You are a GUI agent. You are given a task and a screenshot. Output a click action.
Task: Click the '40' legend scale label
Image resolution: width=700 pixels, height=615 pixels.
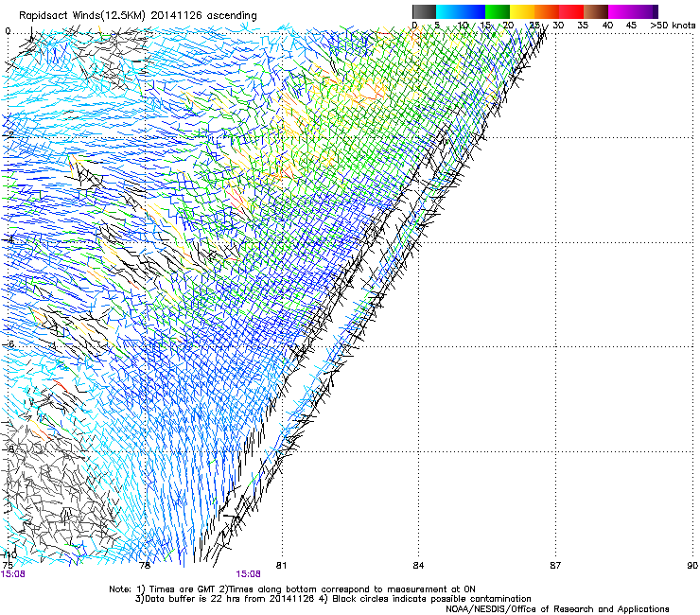coord(607,26)
